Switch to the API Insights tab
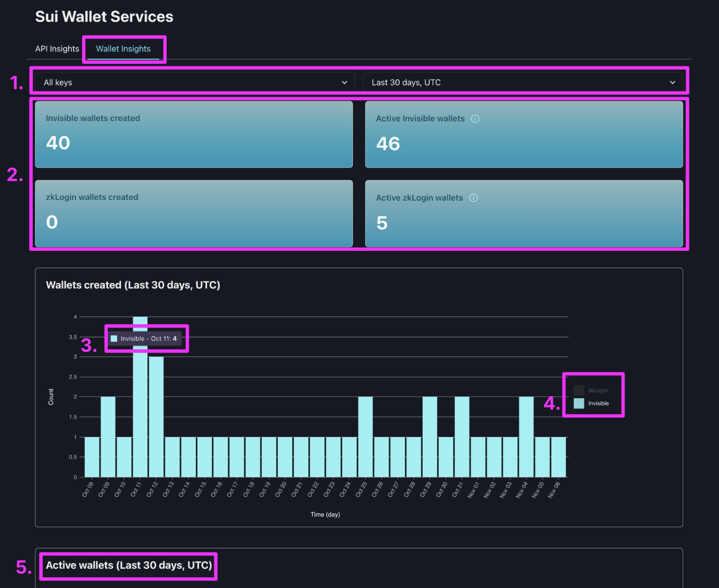Viewport: 719px width, 588px height. click(x=57, y=49)
